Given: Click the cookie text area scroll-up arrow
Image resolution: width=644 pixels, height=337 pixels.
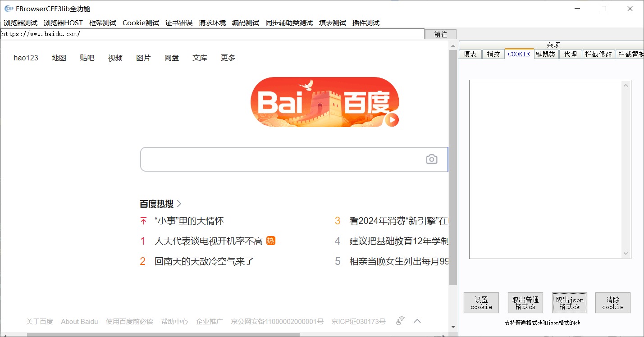Looking at the screenshot, I should coord(626,85).
